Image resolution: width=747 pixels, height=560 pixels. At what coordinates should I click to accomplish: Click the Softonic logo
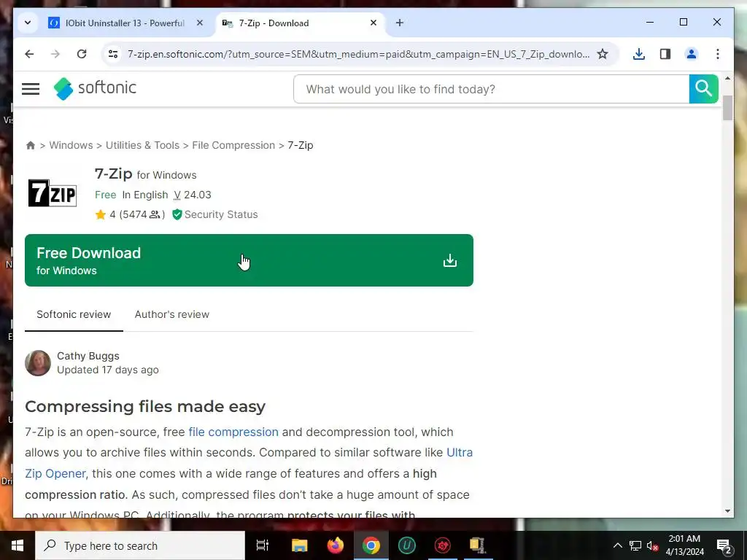click(x=95, y=88)
